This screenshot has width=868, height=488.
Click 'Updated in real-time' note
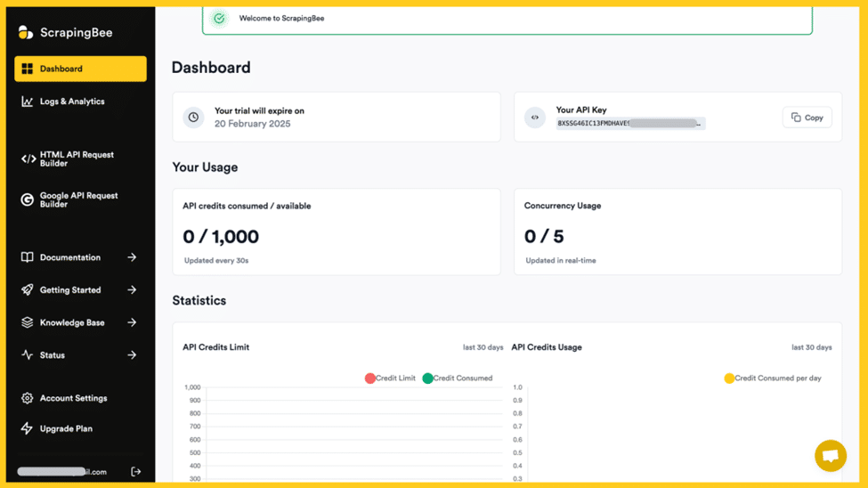[x=561, y=260]
